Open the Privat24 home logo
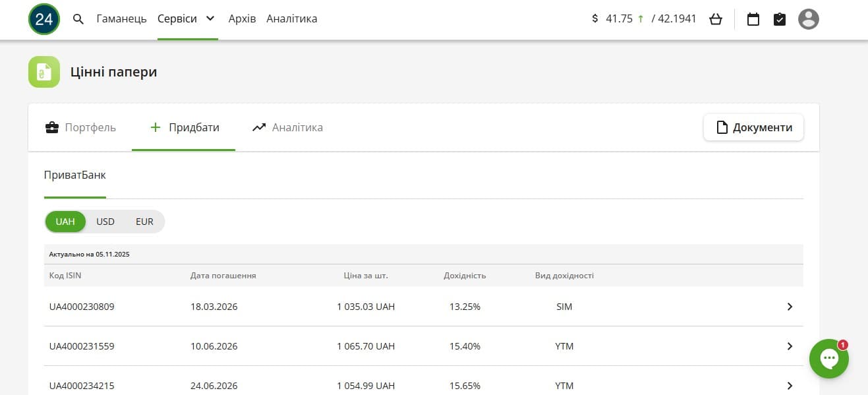The image size is (868, 395). [x=44, y=19]
